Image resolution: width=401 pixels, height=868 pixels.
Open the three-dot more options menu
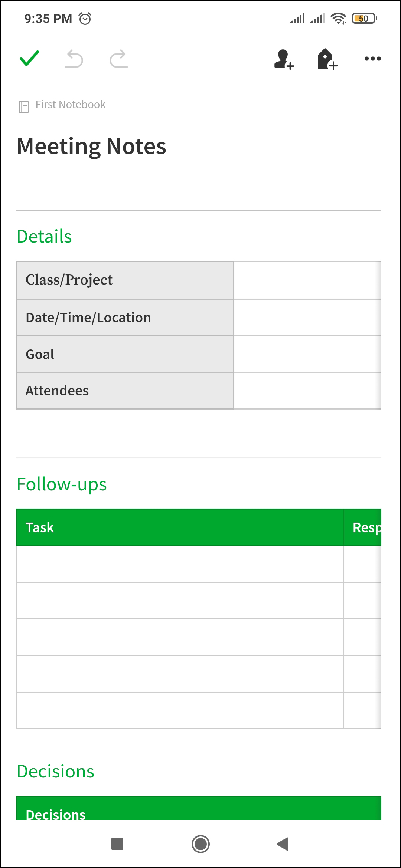(x=372, y=59)
